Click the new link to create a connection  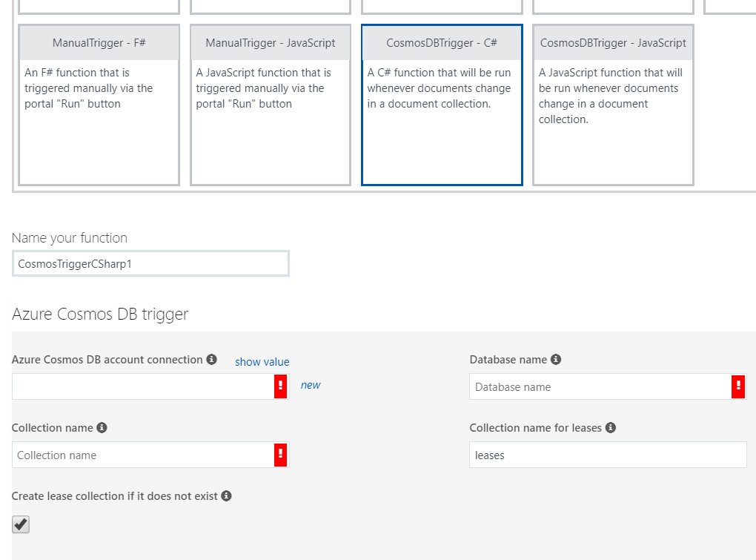(x=310, y=384)
